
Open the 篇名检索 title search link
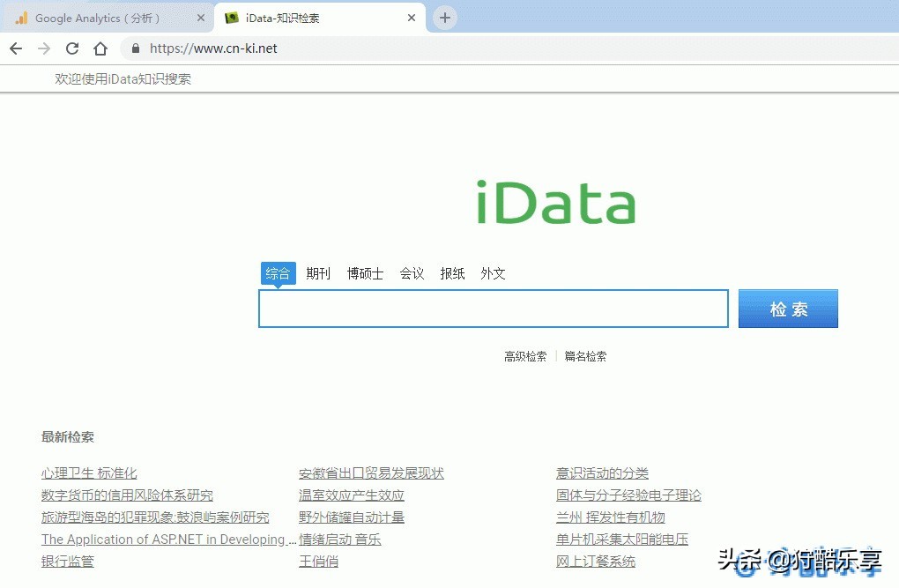point(585,356)
